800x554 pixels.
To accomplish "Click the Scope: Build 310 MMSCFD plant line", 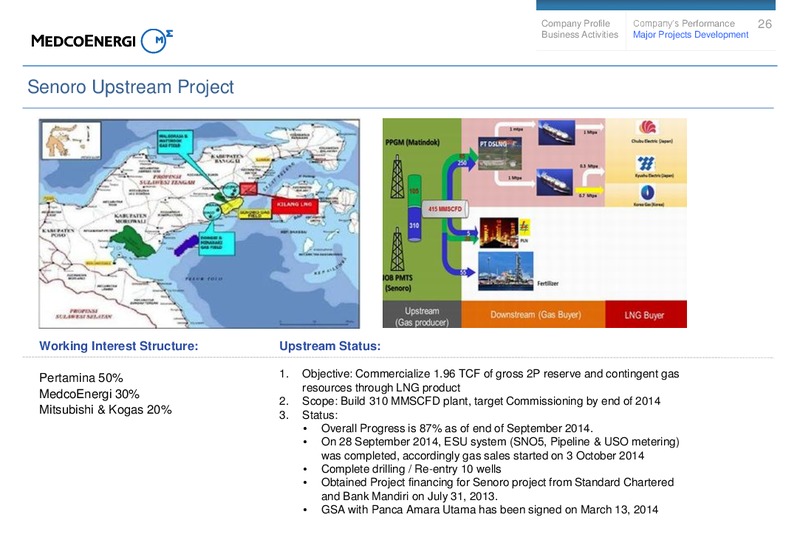I will (x=481, y=401).
